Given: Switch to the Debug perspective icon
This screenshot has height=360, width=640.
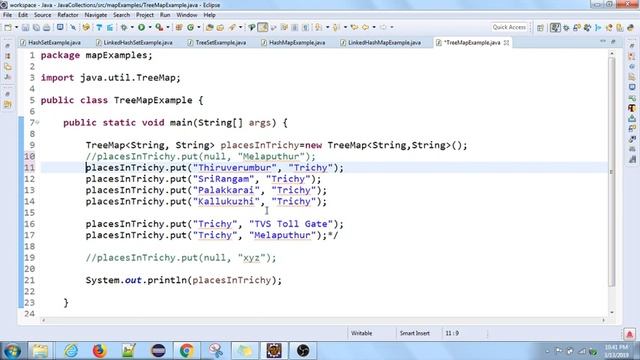Looking at the screenshot, I should point(566,28).
